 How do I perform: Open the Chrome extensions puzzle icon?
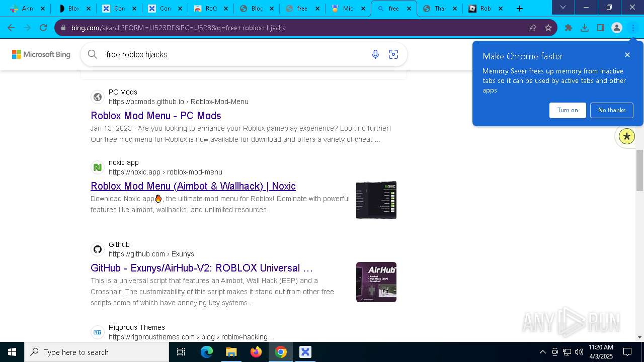coord(569,28)
